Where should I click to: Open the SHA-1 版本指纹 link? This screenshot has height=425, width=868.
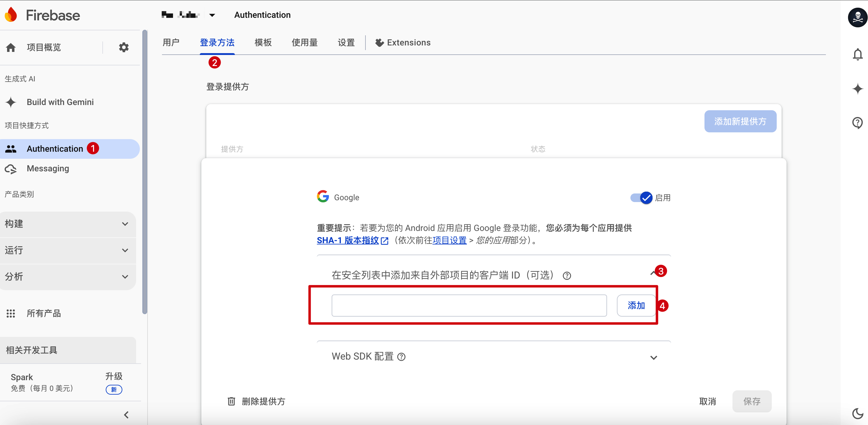point(348,240)
